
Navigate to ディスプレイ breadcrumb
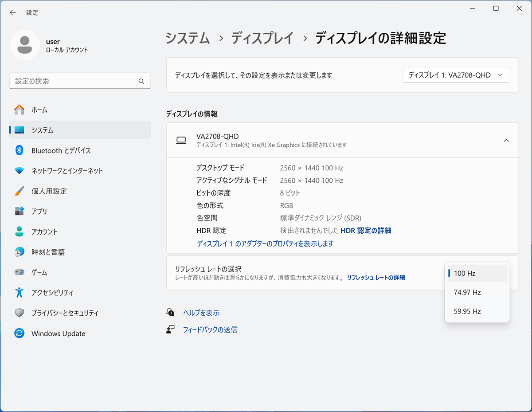[262, 39]
